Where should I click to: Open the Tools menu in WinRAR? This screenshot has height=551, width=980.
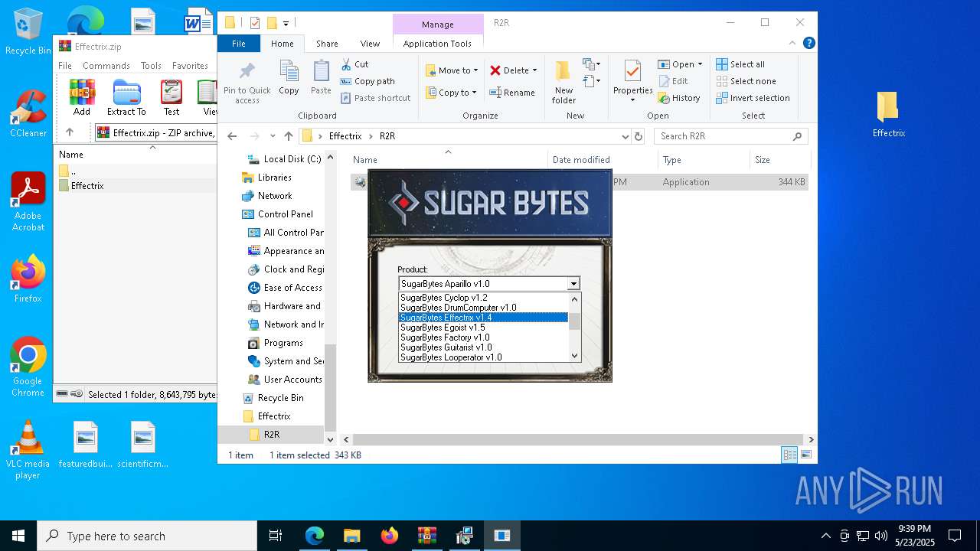pyautogui.click(x=151, y=66)
